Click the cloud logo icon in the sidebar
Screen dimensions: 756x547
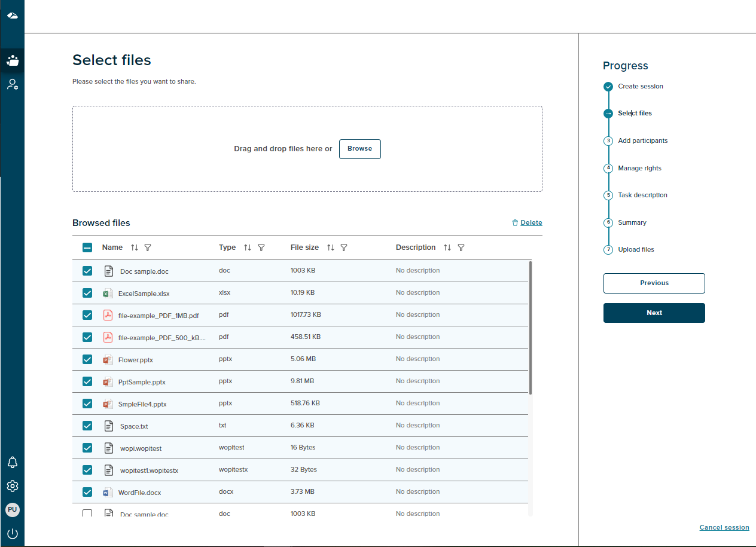click(12, 16)
